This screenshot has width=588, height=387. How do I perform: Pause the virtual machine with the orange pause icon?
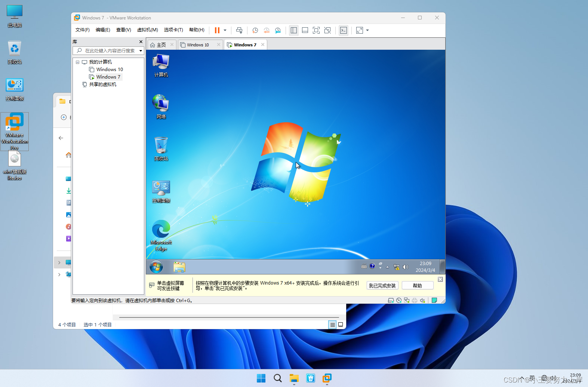point(217,30)
